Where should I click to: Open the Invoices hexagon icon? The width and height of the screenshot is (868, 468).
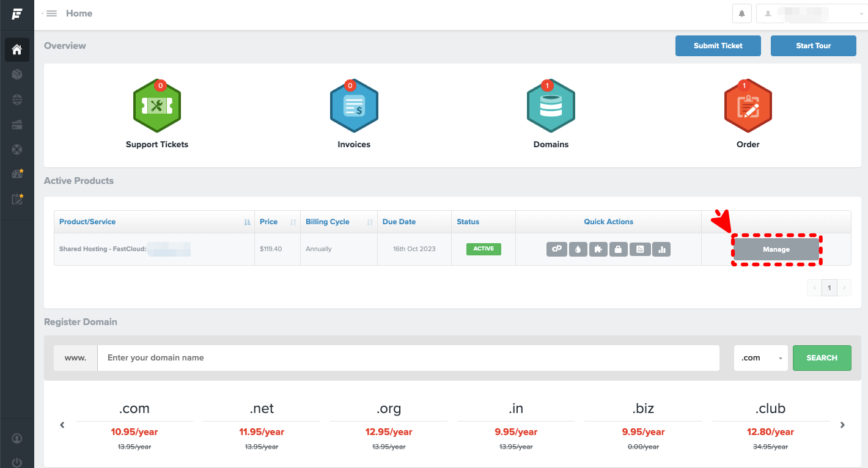tap(354, 106)
